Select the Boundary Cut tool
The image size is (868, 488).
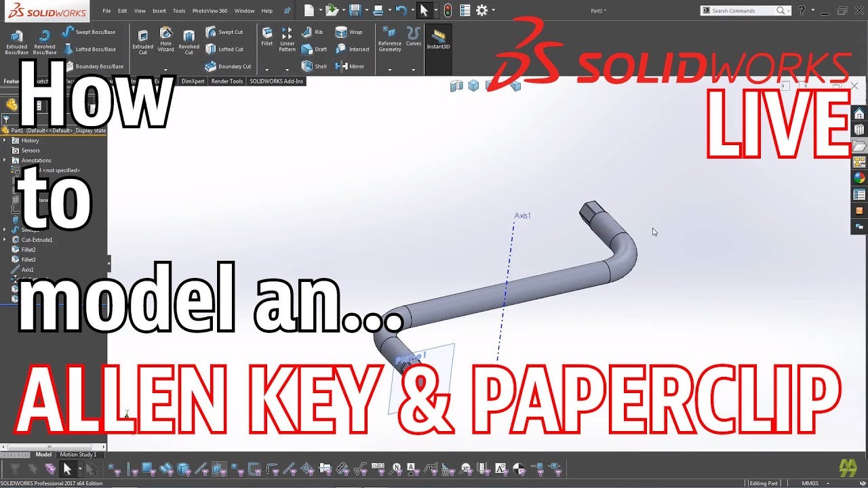(228, 66)
